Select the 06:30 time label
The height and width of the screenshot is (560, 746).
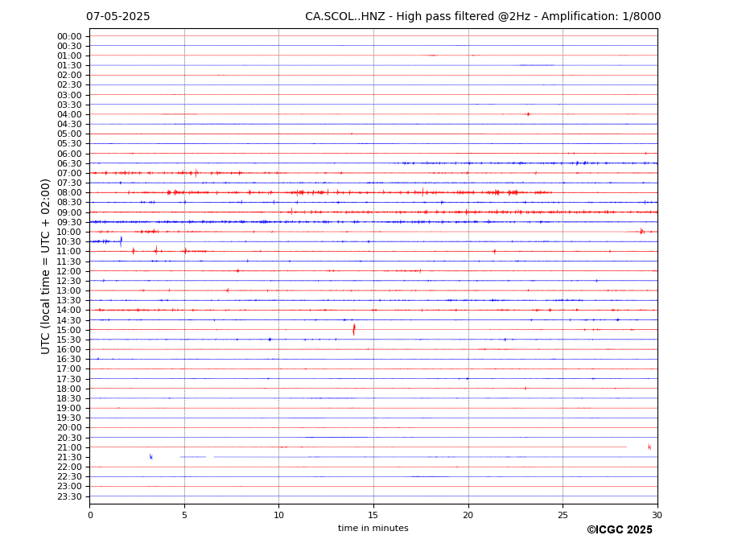click(x=69, y=163)
